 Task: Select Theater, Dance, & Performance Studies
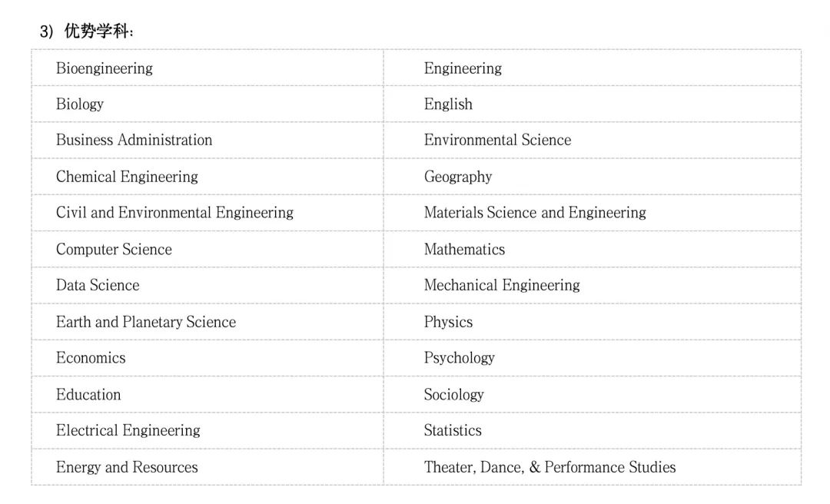[549, 467]
